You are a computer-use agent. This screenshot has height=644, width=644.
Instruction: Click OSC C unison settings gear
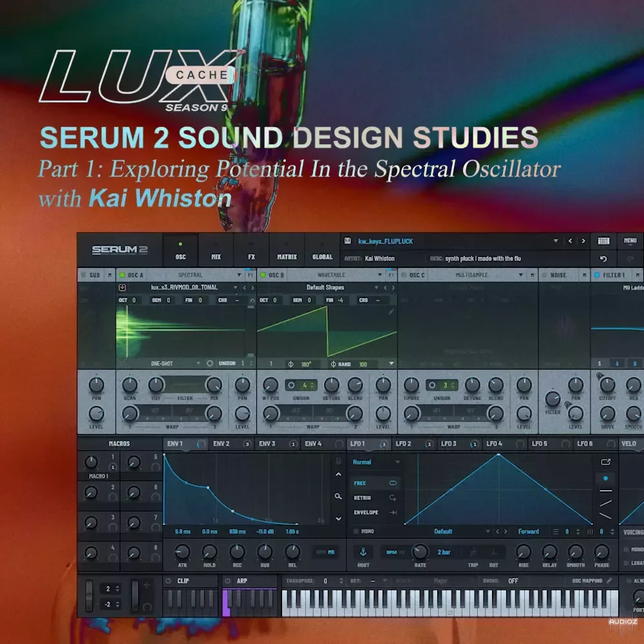pyautogui.click(x=432, y=385)
